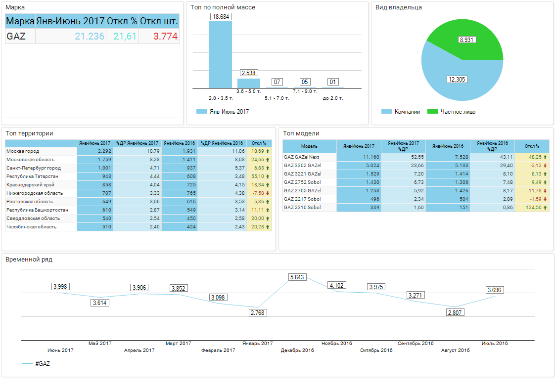Click red down arrow in GAZ 2217 Sobol row
This screenshot has width=555, height=392.
point(545,199)
